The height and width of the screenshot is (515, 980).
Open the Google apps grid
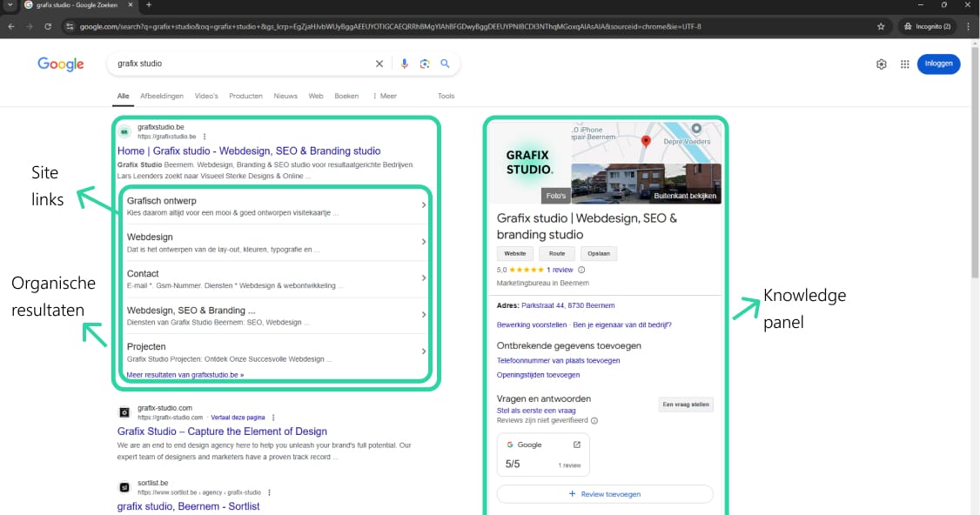[x=904, y=64]
